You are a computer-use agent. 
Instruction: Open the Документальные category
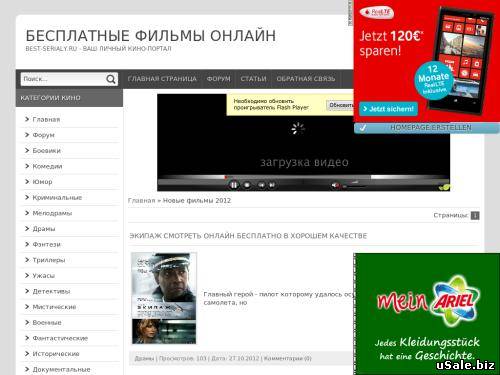coord(61,370)
